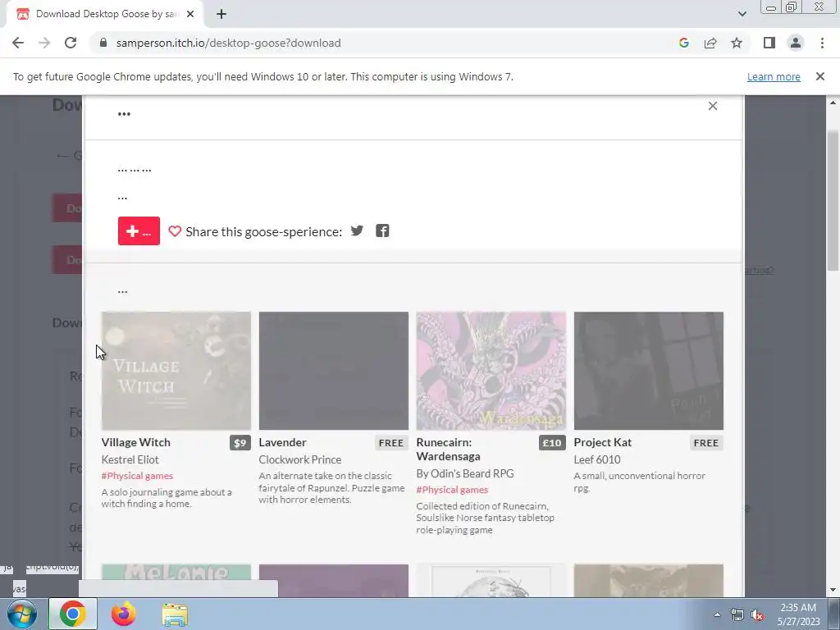The image size is (840, 630).
Task: Click the page vertical scrollbar thumb
Action: tap(833, 200)
